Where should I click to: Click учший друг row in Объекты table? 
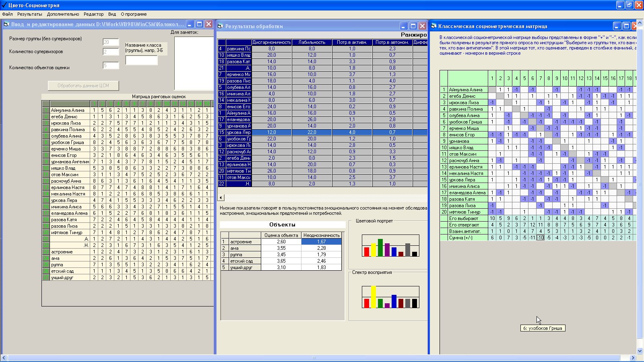(281, 267)
